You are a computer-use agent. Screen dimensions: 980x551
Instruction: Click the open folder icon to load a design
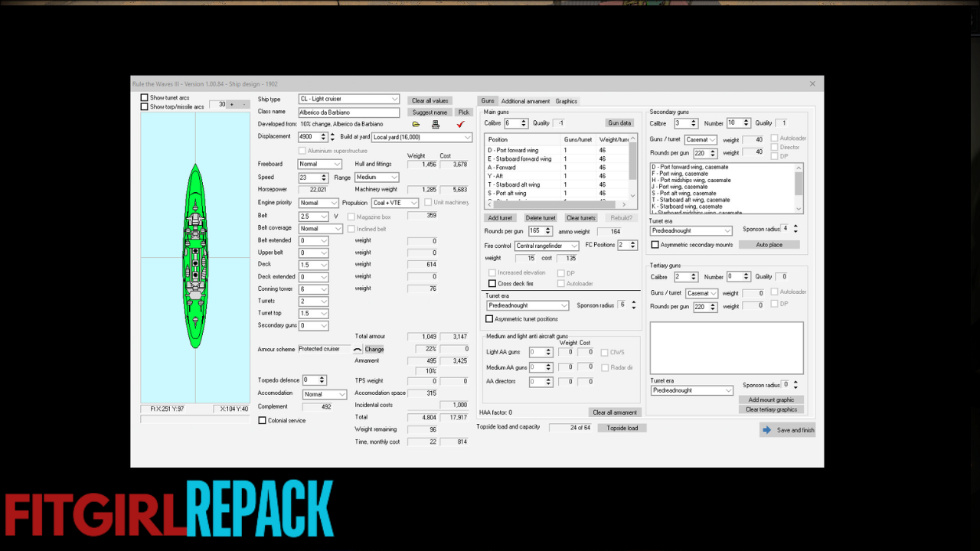pyautogui.click(x=416, y=124)
